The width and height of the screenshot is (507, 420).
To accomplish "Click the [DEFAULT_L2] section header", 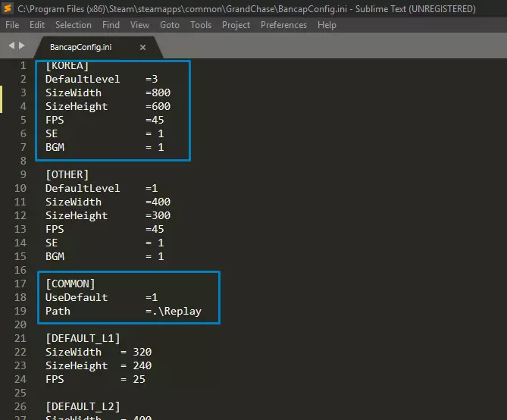I will 83,407.
